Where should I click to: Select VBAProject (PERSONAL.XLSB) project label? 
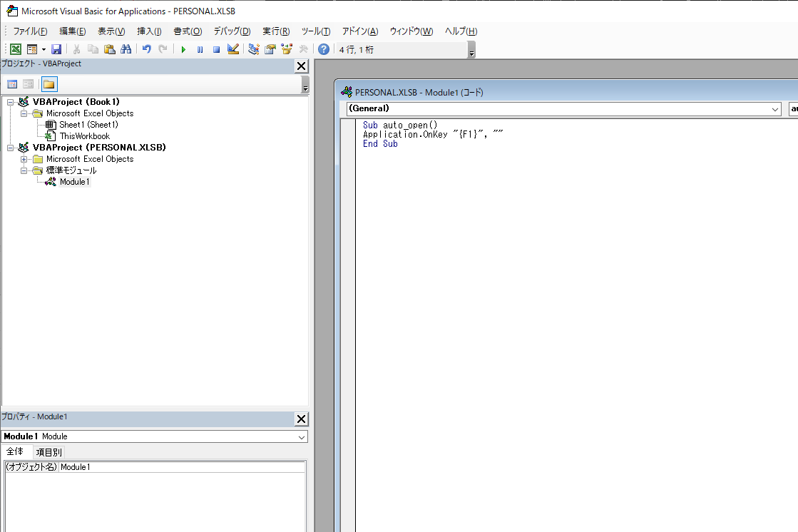pyautogui.click(x=99, y=147)
